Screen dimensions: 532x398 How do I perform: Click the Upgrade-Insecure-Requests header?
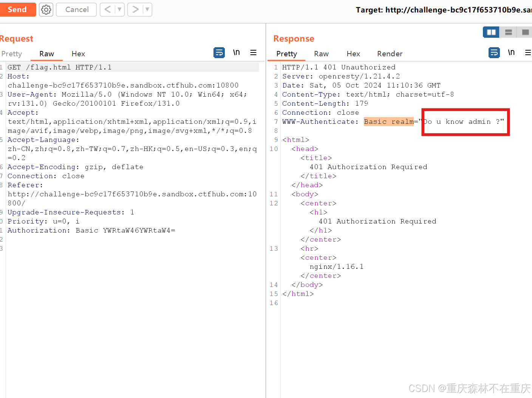point(71,212)
